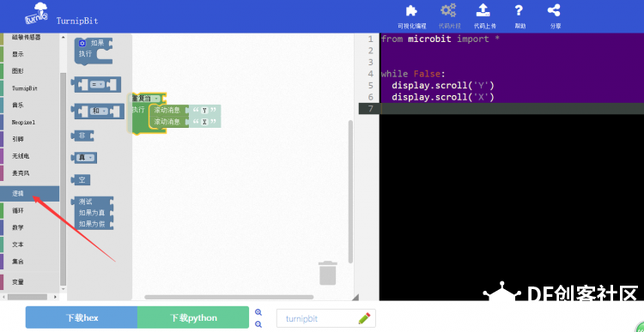Viewport: 644px width, 332px height.
Task: Click the 下载hex button
Action: 82,317
